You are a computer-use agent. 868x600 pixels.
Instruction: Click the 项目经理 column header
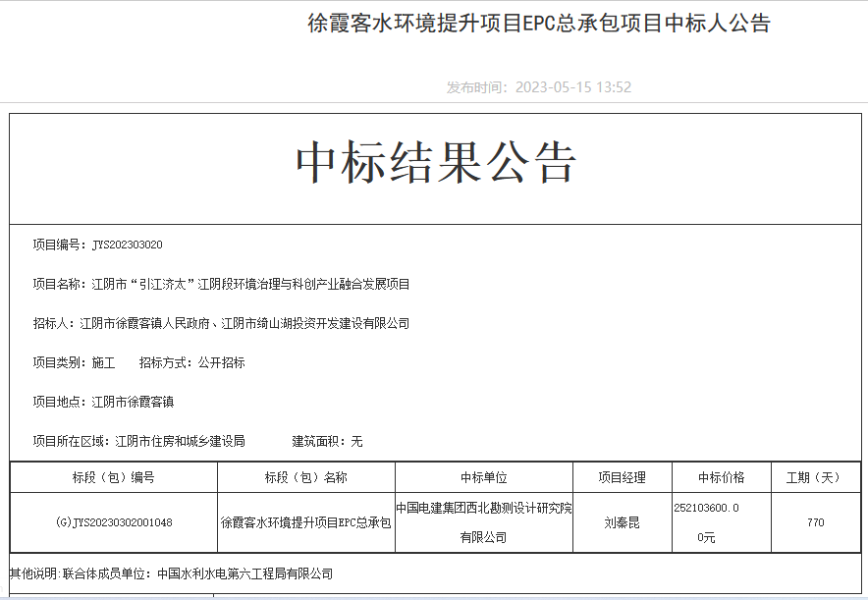tap(623, 477)
